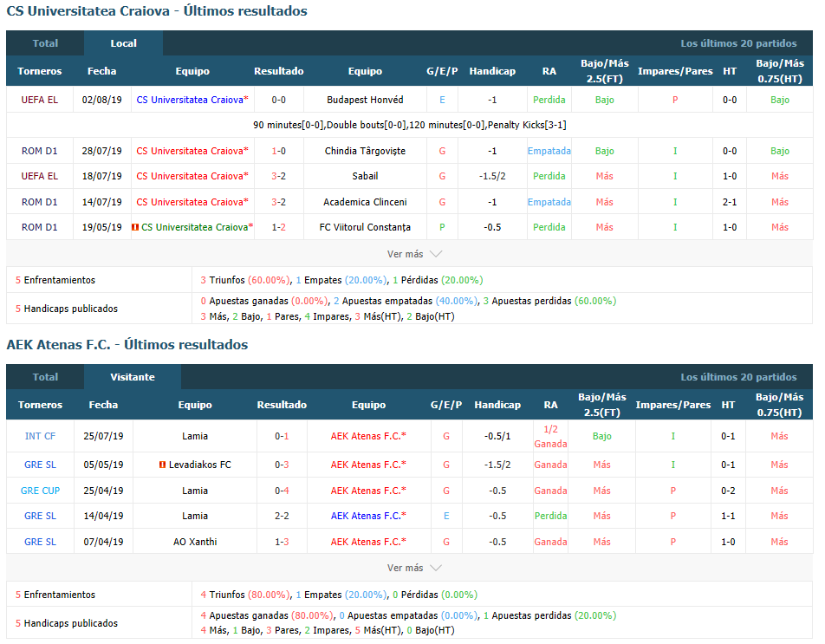Click the -1.5/2 handicap in Sabail row
Image resolution: width=825 pixels, height=644 pixels.
[492, 176]
